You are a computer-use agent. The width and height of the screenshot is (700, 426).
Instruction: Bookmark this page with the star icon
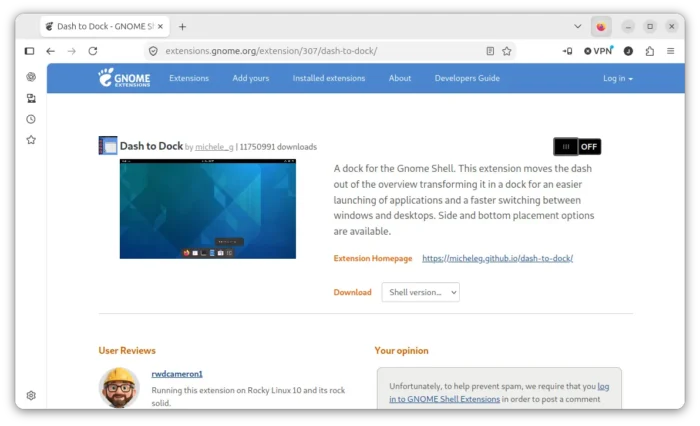[507, 51]
